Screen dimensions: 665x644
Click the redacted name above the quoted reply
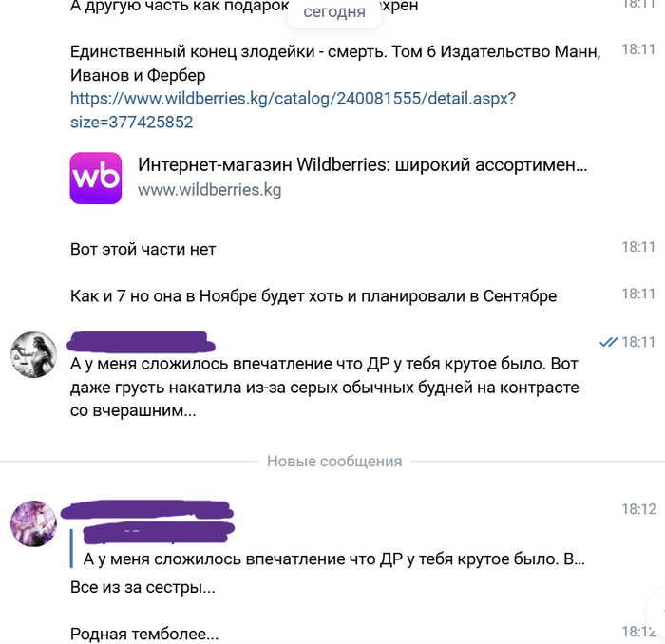point(146,510)
